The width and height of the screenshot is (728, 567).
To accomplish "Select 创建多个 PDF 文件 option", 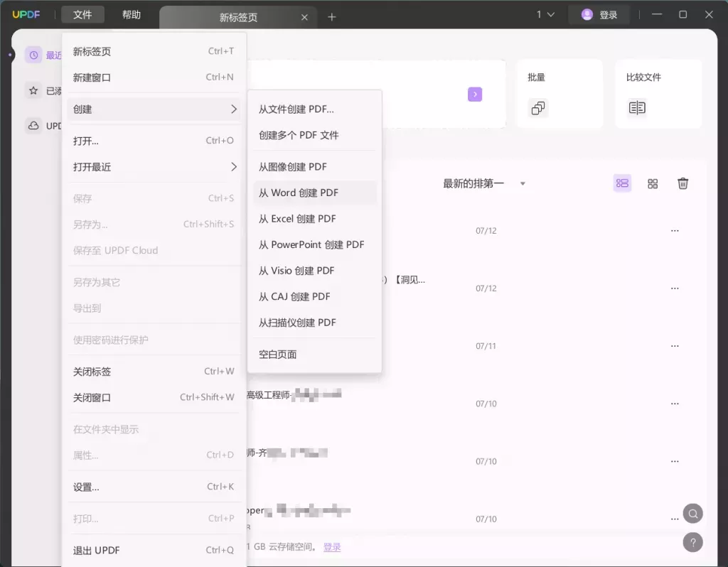I will [314, 135].
